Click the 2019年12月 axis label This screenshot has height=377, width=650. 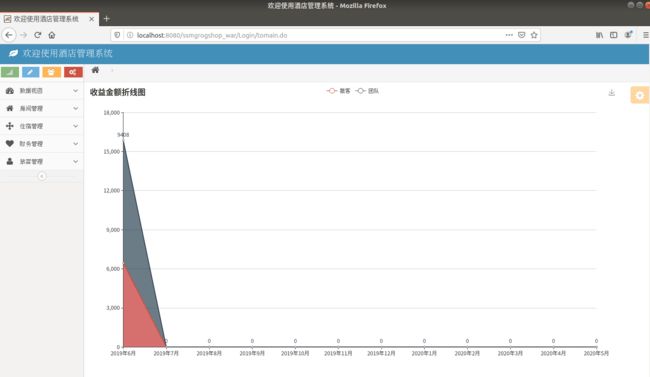coord(381,353)
